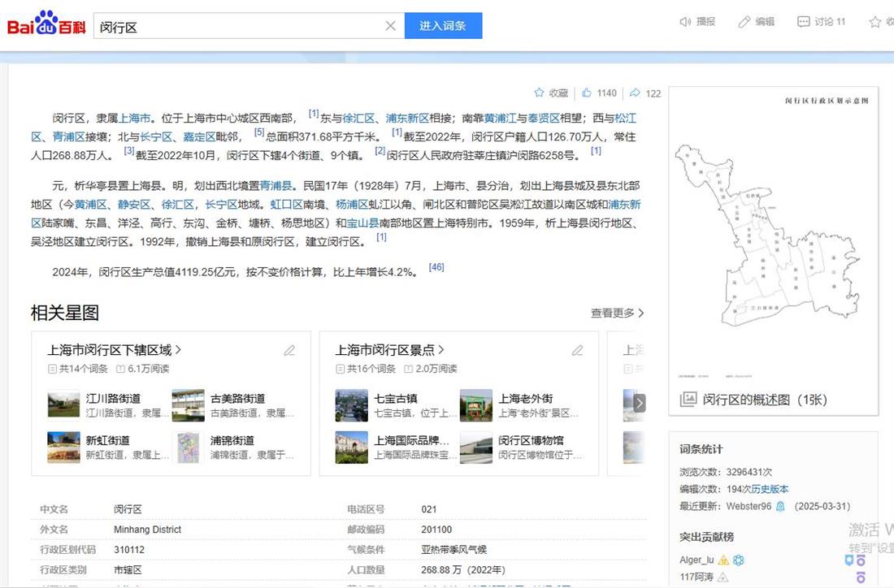Viewport: 894px width, 588px height.
Task: Click the 播报 speaker icon
Action: click(685, 22)
